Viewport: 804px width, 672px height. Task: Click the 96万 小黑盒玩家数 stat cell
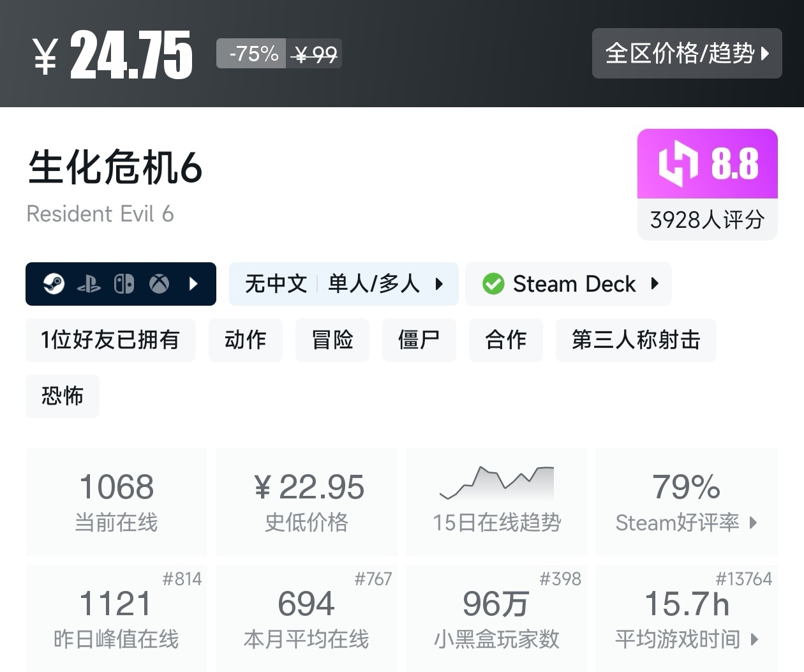[x=497, y=618]
